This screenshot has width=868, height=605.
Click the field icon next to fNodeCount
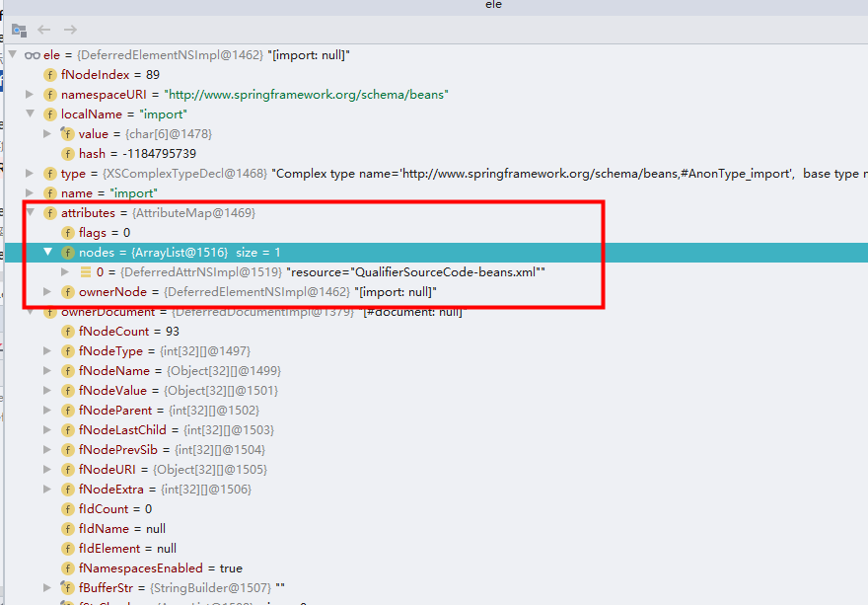click(68, 332)
